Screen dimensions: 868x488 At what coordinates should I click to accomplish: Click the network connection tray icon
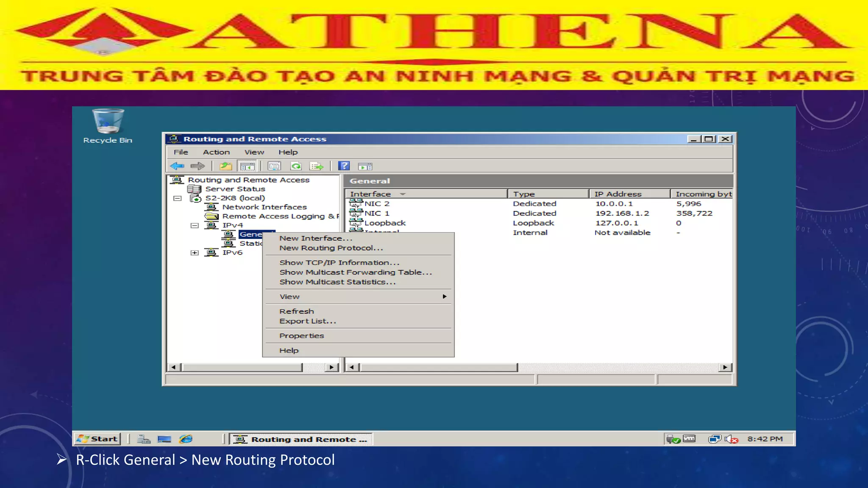(x=715, y=439)
